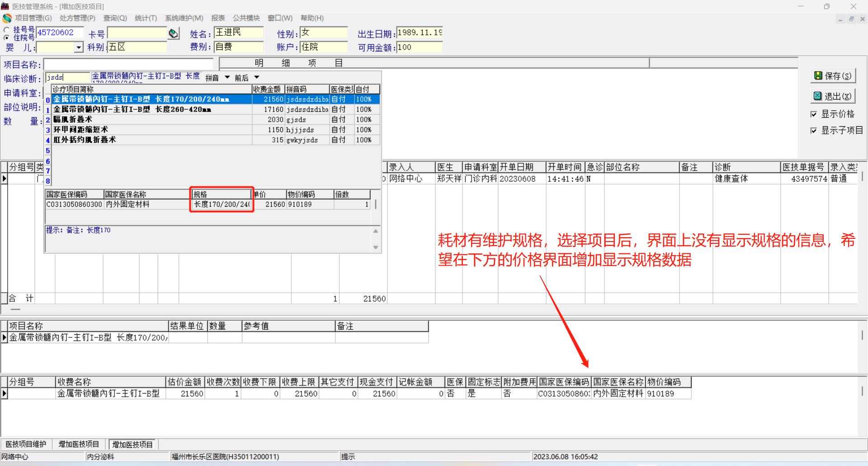
Task: Select the 住院号 radio button
Action: [6, 38]
